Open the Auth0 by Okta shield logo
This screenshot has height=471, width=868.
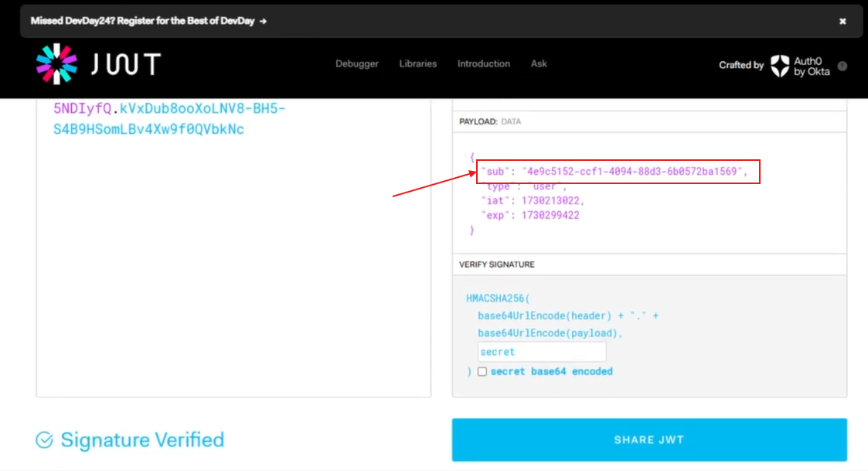[x=780, y=66]
